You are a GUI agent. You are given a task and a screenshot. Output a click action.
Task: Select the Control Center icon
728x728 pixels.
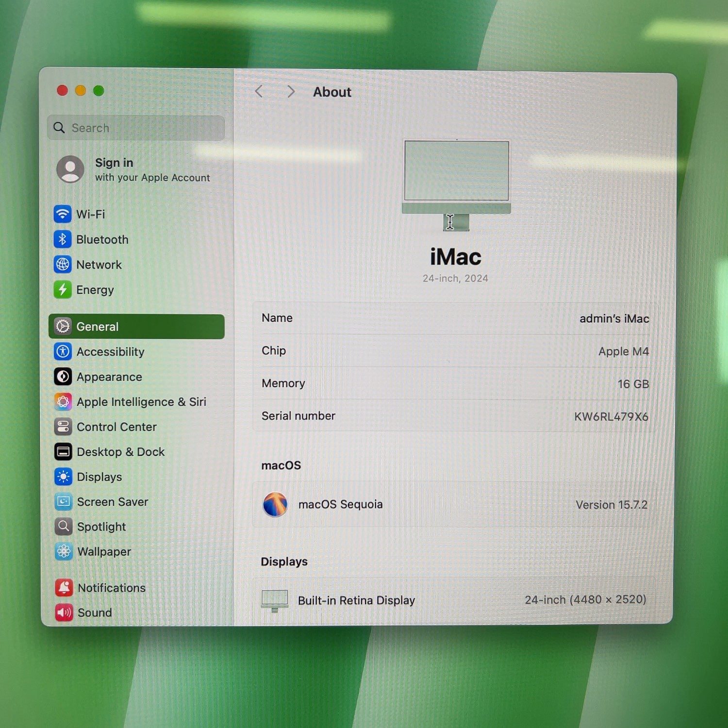tap(63, 427)
